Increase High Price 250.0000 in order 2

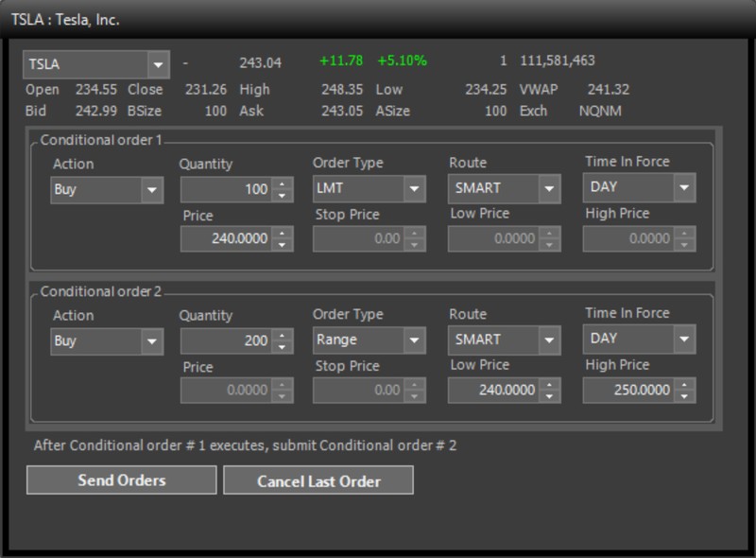click(x=684, y=385)
